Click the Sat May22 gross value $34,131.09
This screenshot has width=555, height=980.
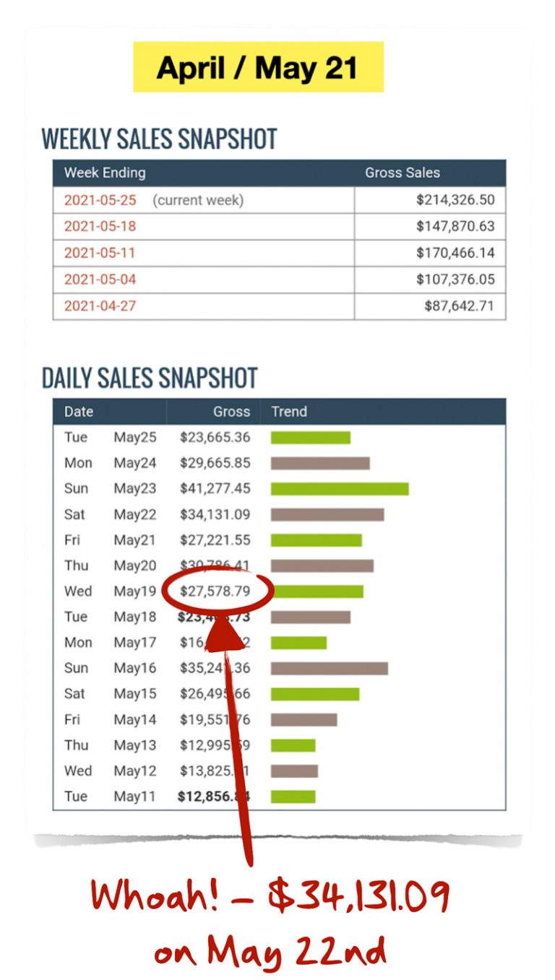(215, 514)
